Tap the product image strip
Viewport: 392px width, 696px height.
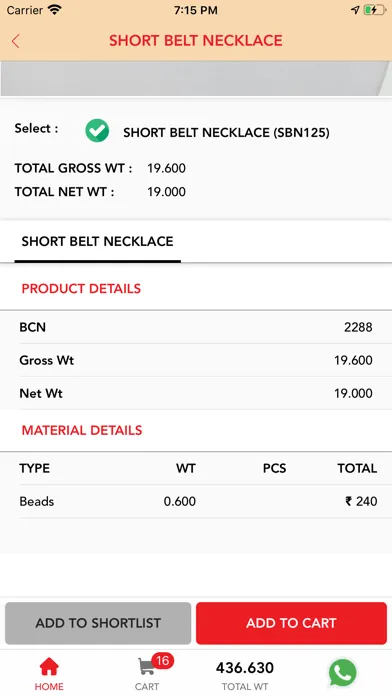pyautogui.click(x=196, y=78)
